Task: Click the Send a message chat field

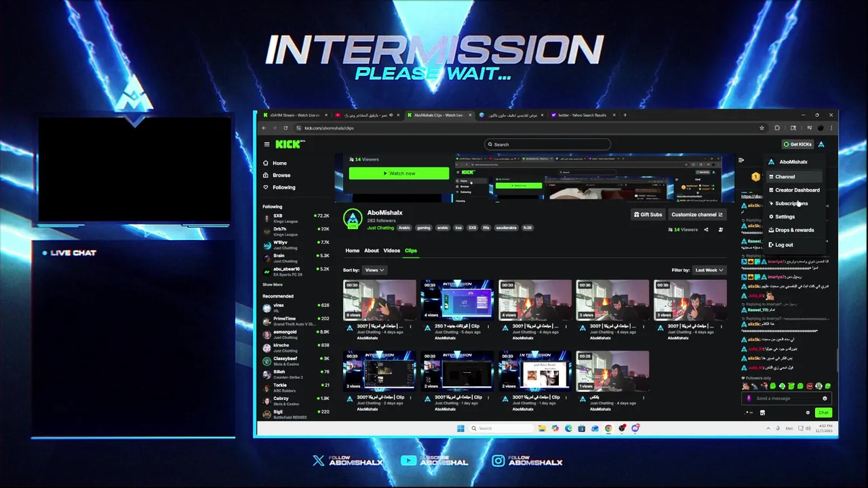Action: point(787,399)
